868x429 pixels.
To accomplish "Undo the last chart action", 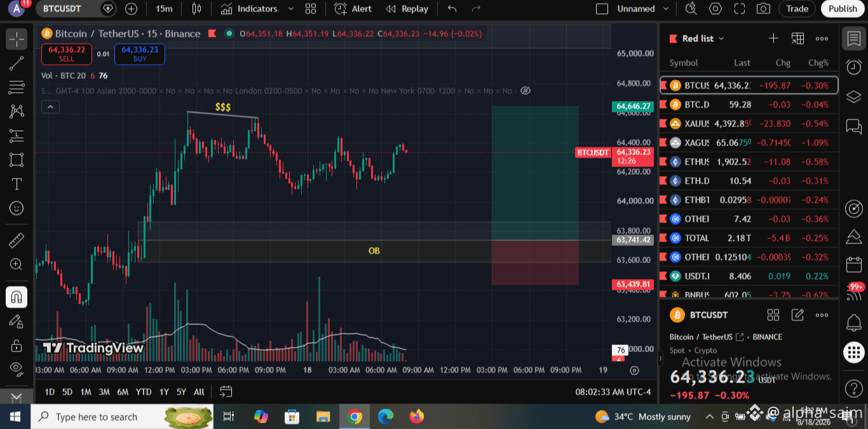I will [x=452, y=9].
